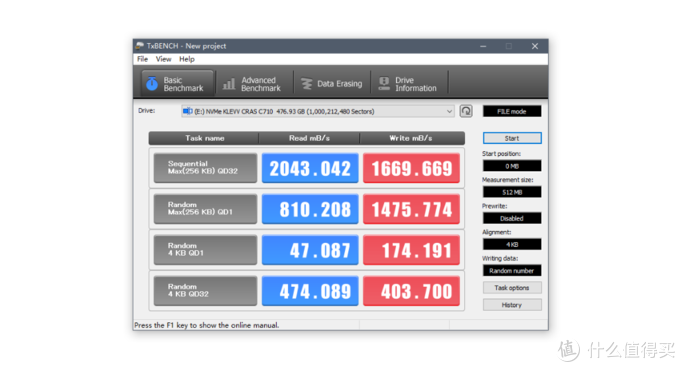This screenshot has height=367, width=680.
Task: Click the status bar F1 manual message
Action: pos(207,325)
